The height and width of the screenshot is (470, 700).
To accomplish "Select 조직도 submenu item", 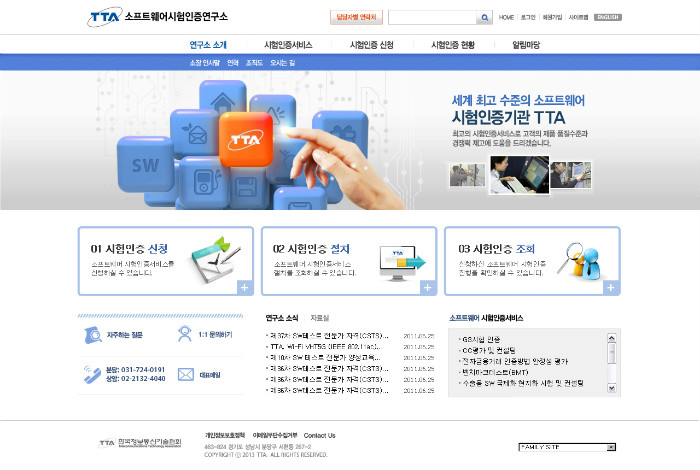I will 254,63.
